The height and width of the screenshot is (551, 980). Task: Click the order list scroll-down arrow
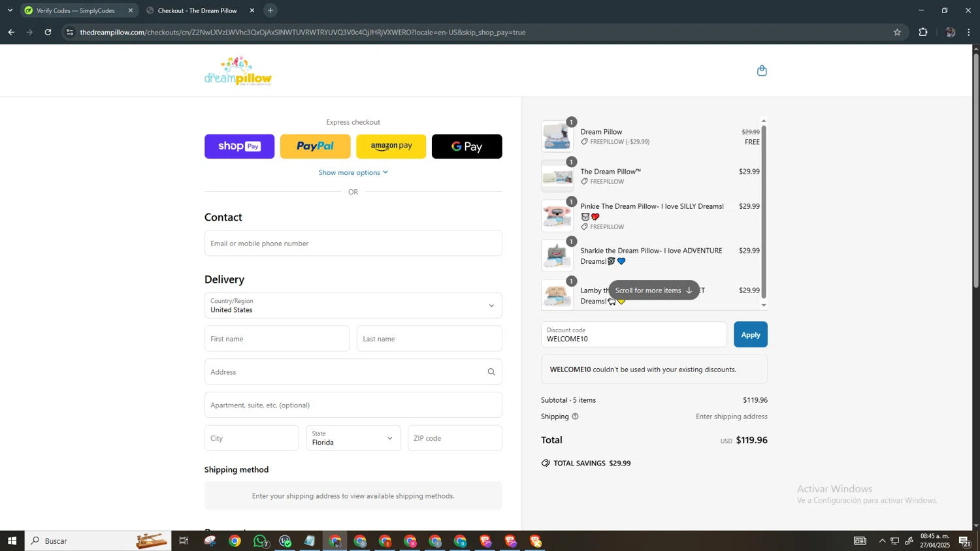tap(764, 306)
